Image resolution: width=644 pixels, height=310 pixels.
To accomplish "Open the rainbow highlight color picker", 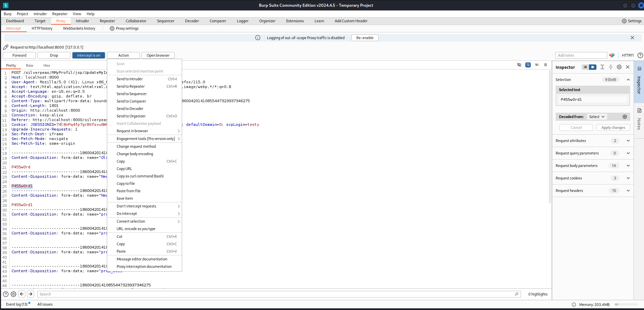I will pyautogui.click(x=612, y=55).
